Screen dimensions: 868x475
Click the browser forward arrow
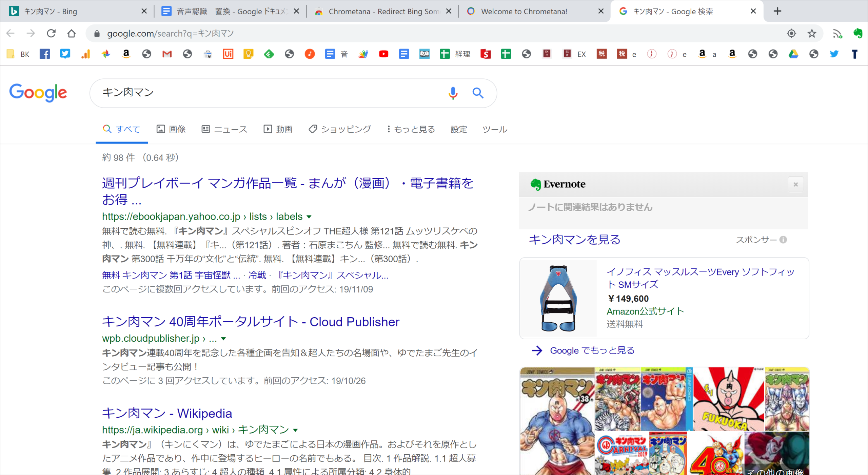[x=31, y=33]
